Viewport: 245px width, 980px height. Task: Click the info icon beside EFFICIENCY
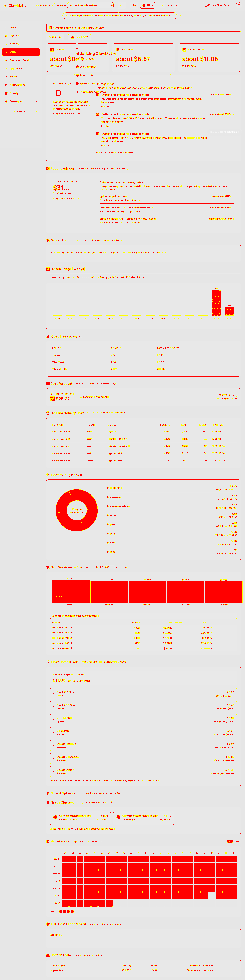[x=69, y=84]
